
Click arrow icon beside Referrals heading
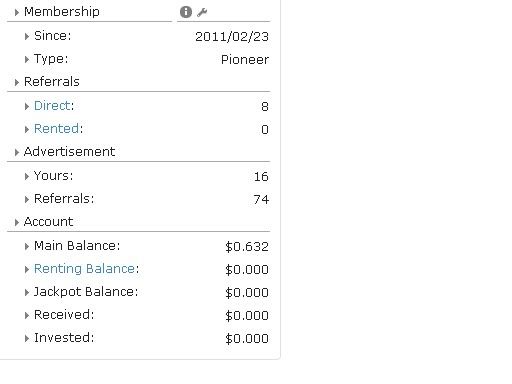[17, 82]
